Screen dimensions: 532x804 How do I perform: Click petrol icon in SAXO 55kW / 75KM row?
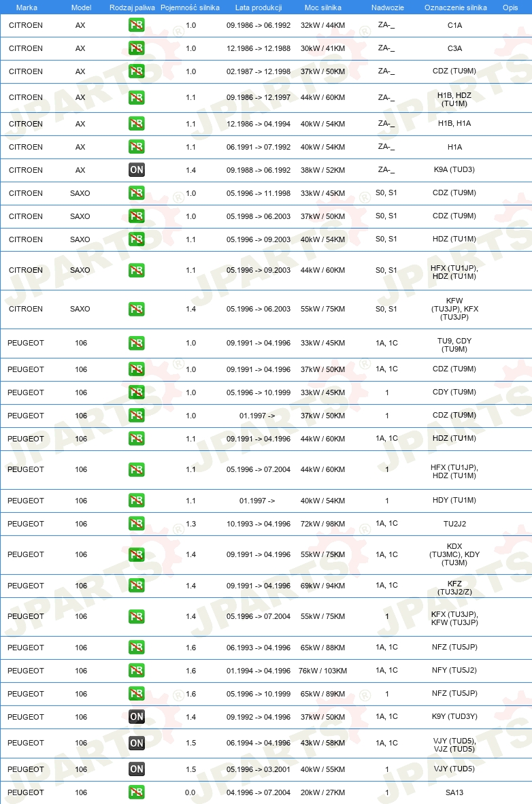pyautogui.click(x=137, y=309)
